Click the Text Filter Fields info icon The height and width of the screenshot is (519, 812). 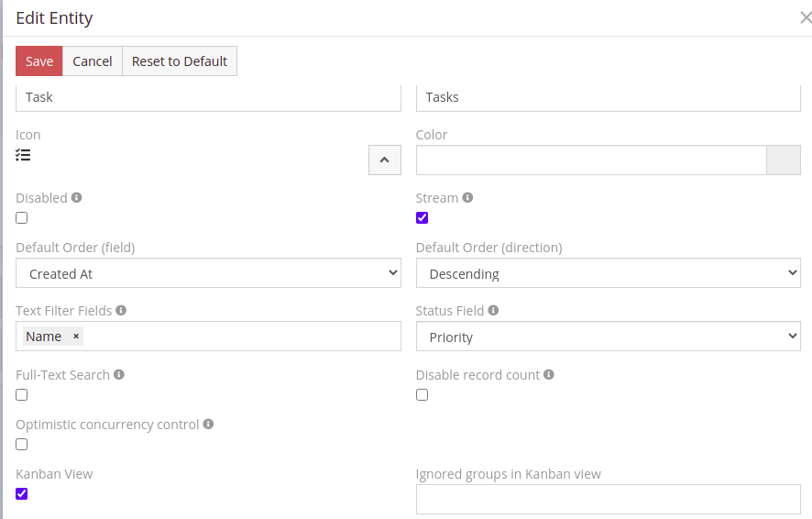[x=121, y=311]
